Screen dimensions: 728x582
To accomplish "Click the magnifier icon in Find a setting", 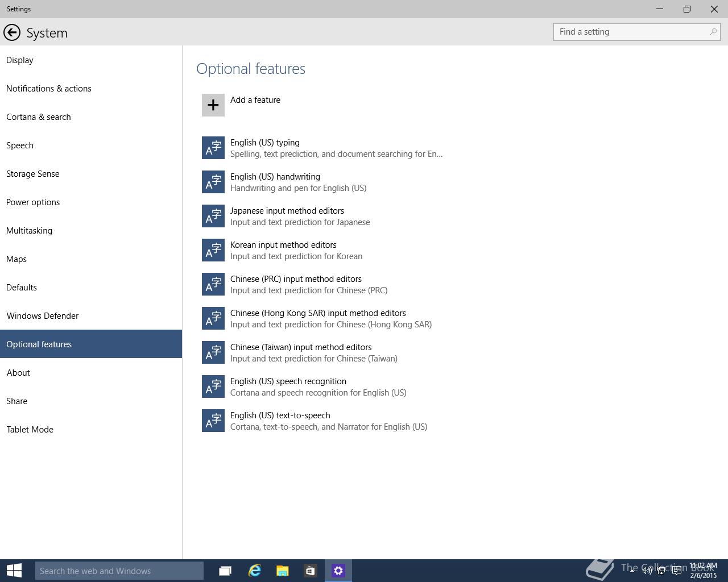I will tap(713, 32).
